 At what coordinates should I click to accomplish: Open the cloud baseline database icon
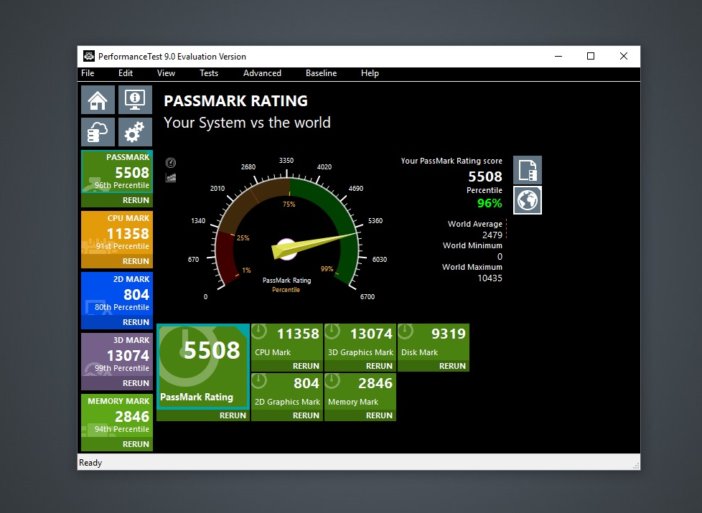pos(98,132)
